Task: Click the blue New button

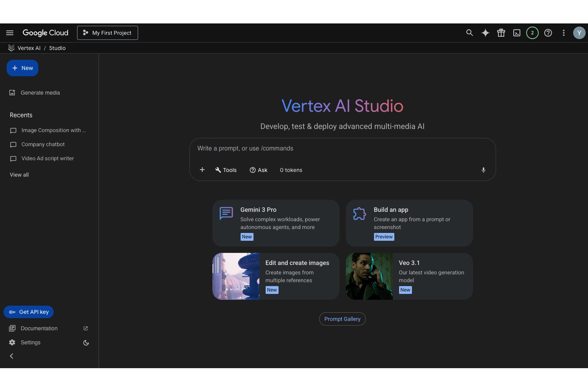Action: pos(23,68)
